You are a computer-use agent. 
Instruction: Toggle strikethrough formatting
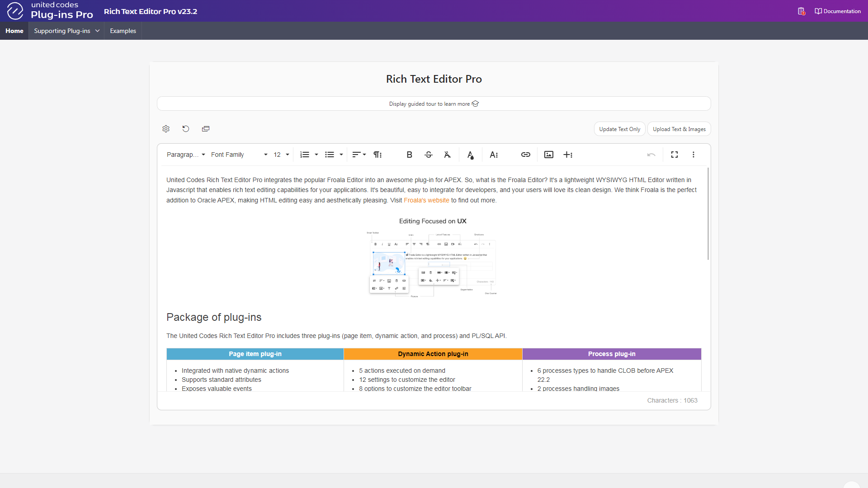tap(429, 155)
